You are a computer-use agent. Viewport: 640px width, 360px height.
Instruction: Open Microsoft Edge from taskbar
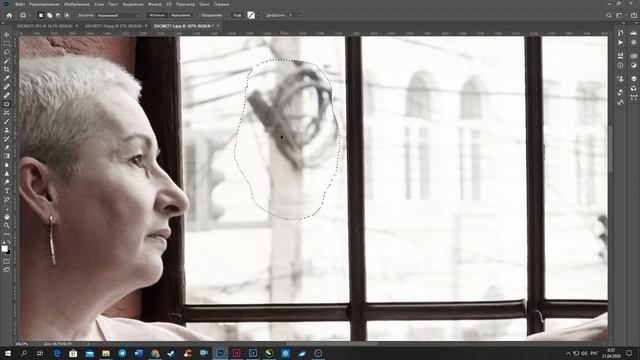(57, 353)
